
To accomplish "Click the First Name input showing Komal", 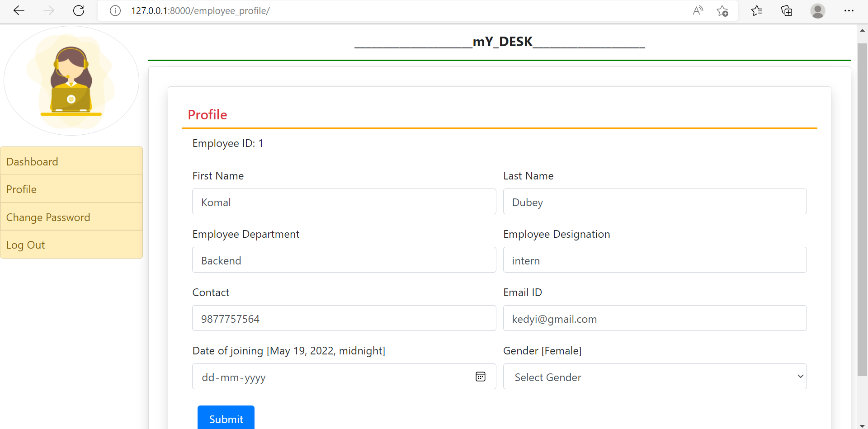I will pos(344,202).
